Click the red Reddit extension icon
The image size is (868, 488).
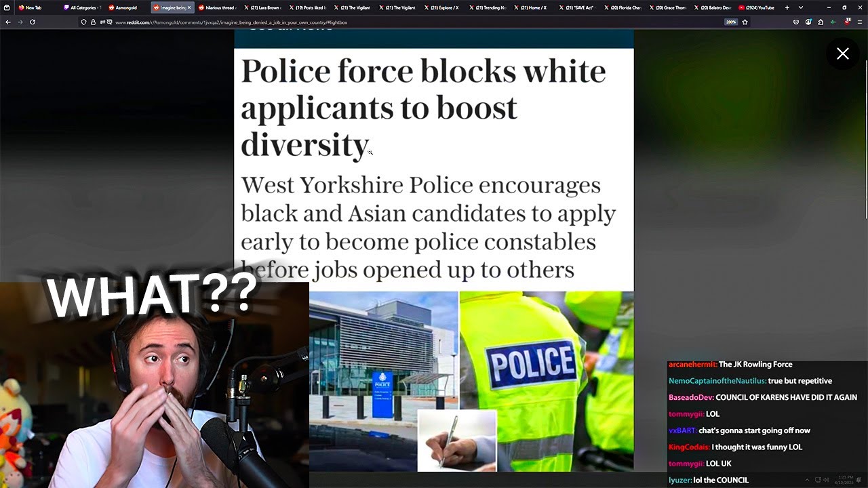(x=847, y=22)
